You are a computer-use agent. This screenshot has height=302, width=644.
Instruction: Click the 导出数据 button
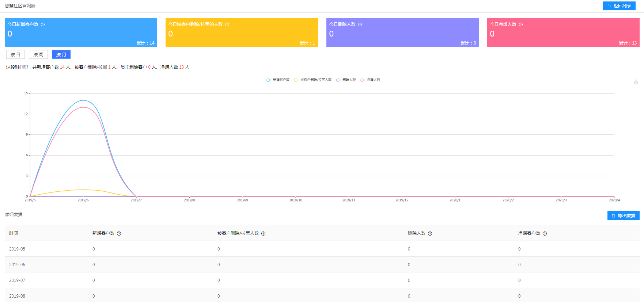[624, 215]
